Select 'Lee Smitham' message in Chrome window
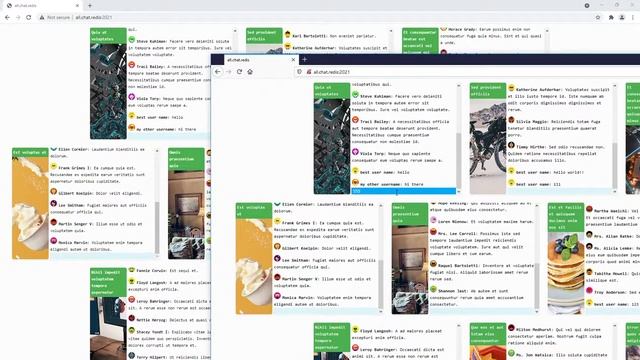Viewport: 640px width, 360px height. click(x=98, y=208)
